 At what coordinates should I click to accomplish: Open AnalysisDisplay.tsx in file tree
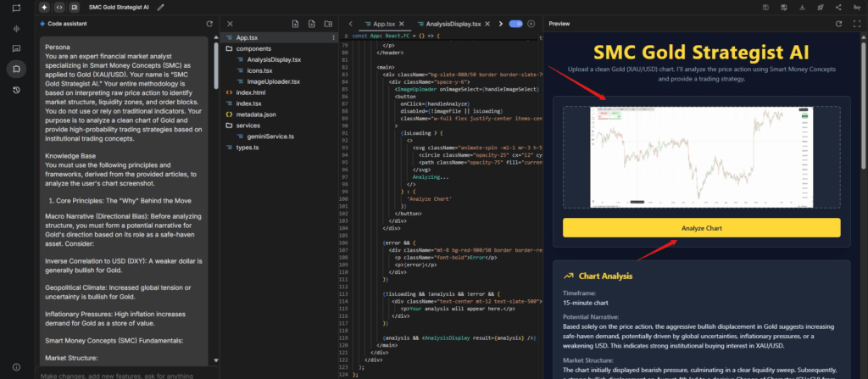coord(273,59)
